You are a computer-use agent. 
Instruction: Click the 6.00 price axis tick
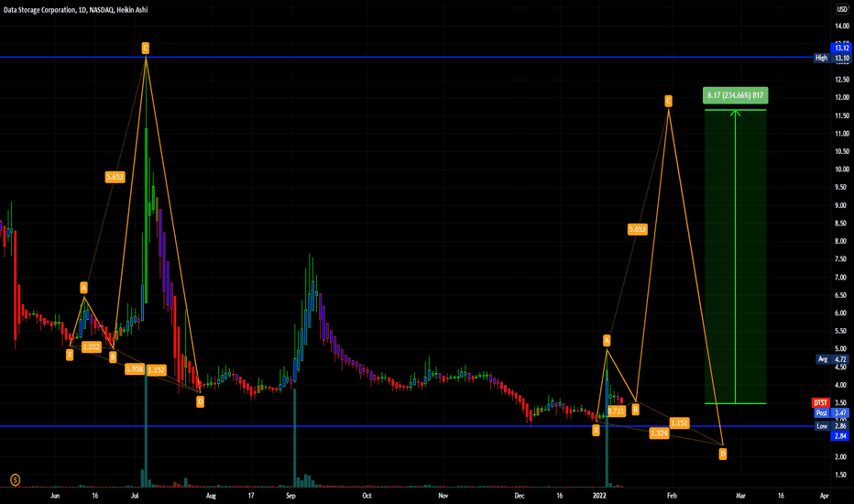point(842,313)
